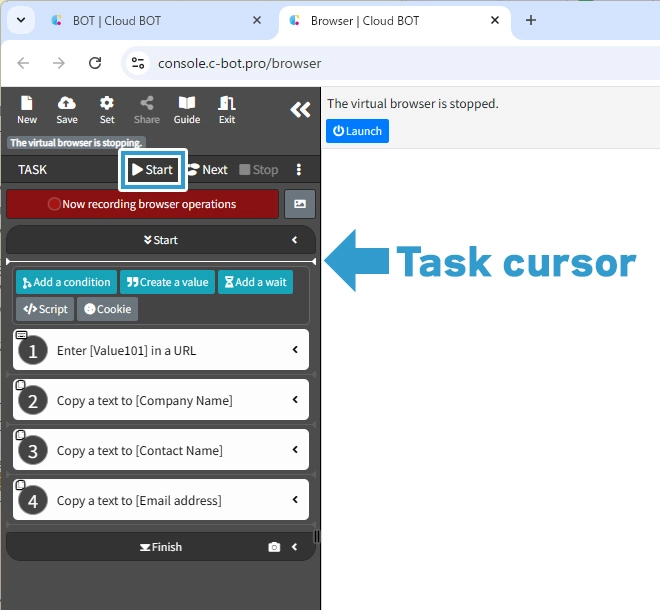Expand step 3 Contact Name arrow

[x=295, y=450]
